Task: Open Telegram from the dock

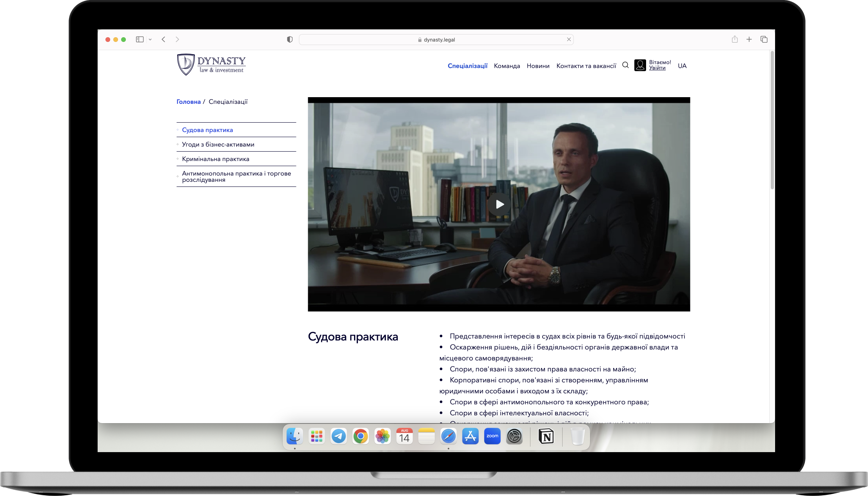Action: [x=338, y=436]
